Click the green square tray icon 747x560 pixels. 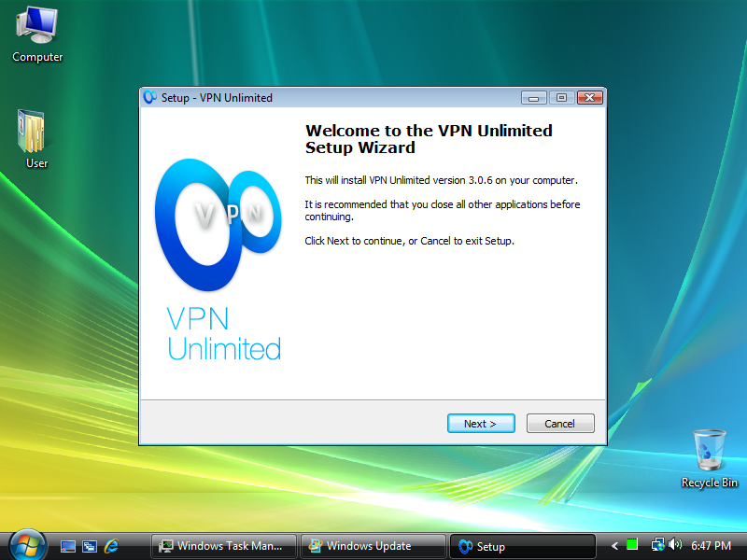pyautogui.click(x=632, y=544)
